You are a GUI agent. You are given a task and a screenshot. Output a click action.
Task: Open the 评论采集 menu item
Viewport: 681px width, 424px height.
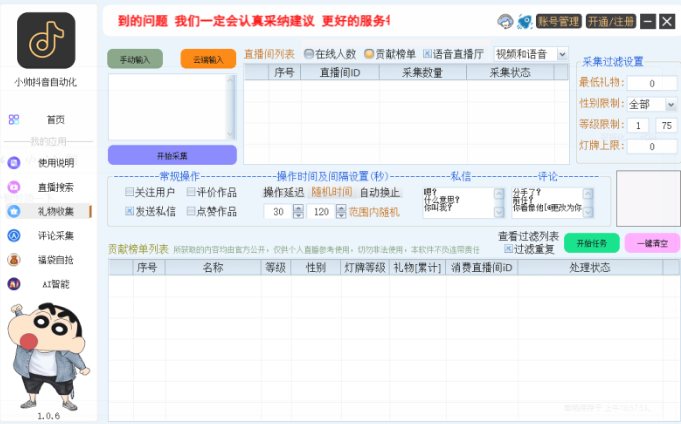click(x=56, y=235)
